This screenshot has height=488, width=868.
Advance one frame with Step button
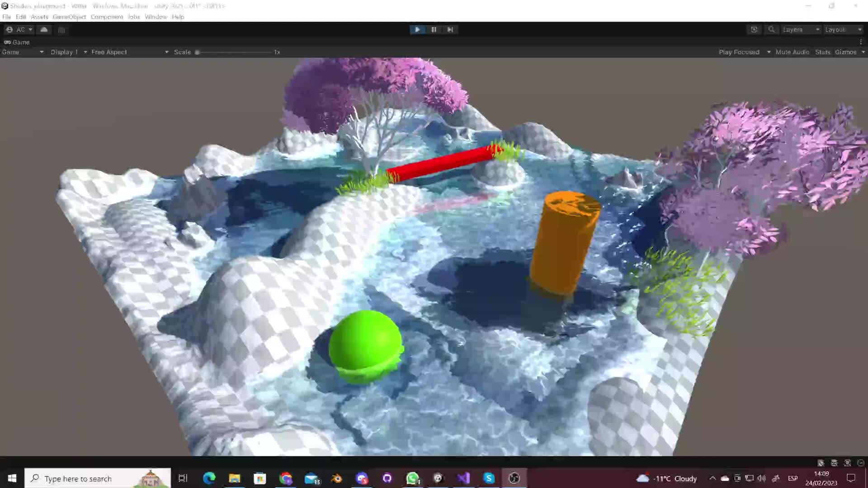(450, 29)
